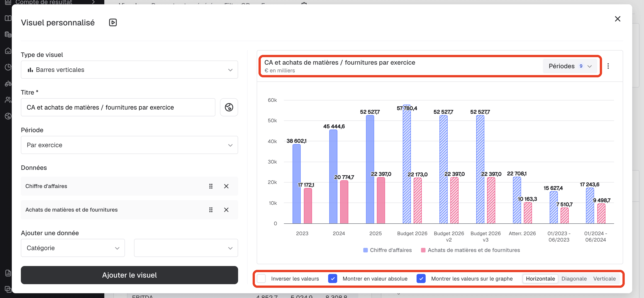Click the '€ en milliers' subtitle
The height and width of the screenshot is (298, 644).
click(280, 71)
